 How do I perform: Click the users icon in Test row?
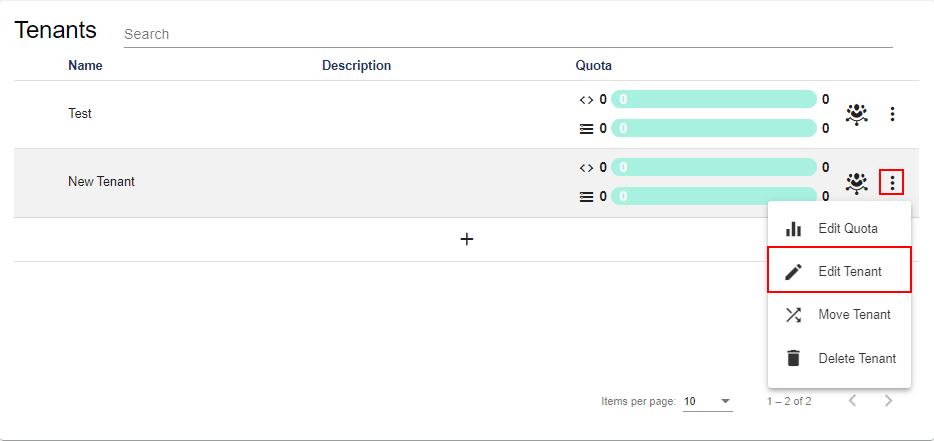click(x=856, y=114)
